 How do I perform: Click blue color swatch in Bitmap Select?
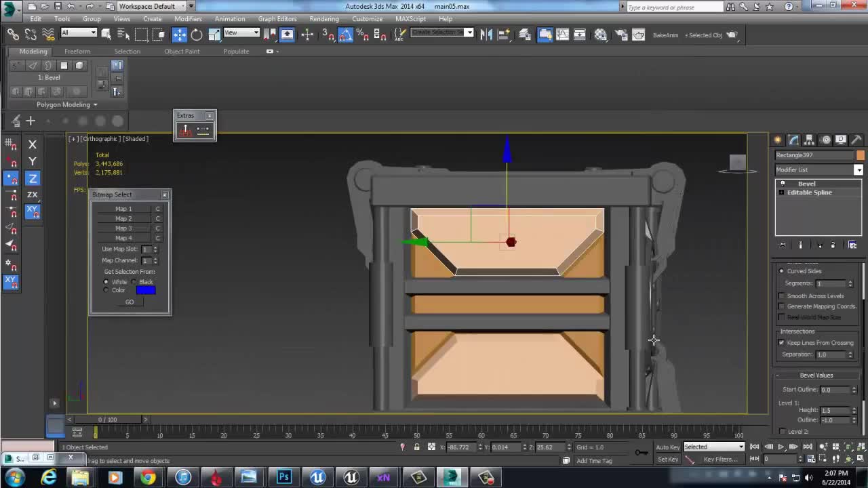click(x=146, y=290)
